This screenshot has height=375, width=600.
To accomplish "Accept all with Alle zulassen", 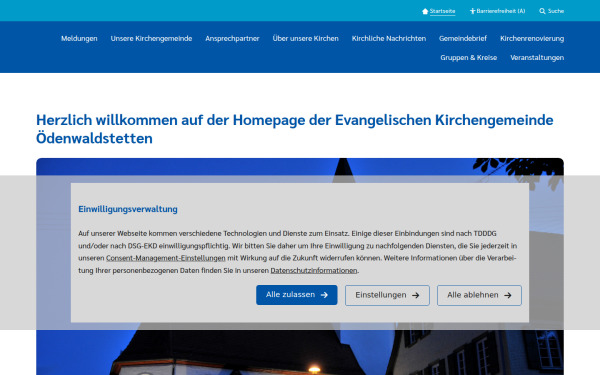I will click(x=297, y=295).
